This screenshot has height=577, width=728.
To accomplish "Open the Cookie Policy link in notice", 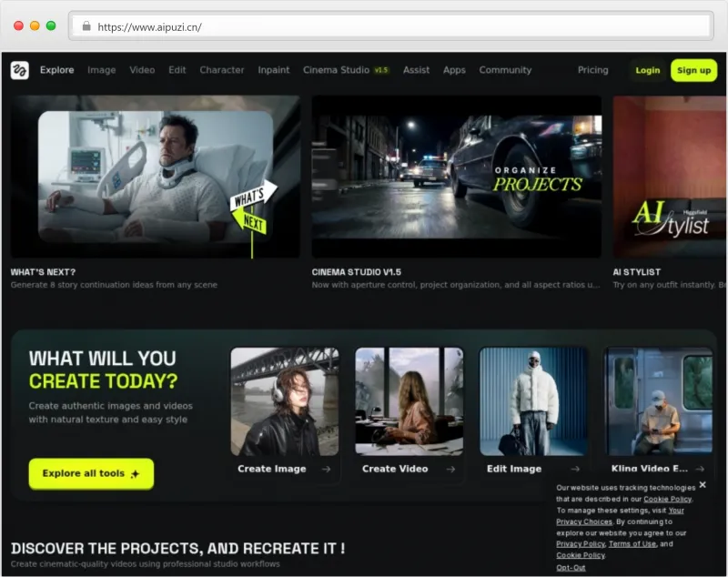I will (x=667, y=499).
